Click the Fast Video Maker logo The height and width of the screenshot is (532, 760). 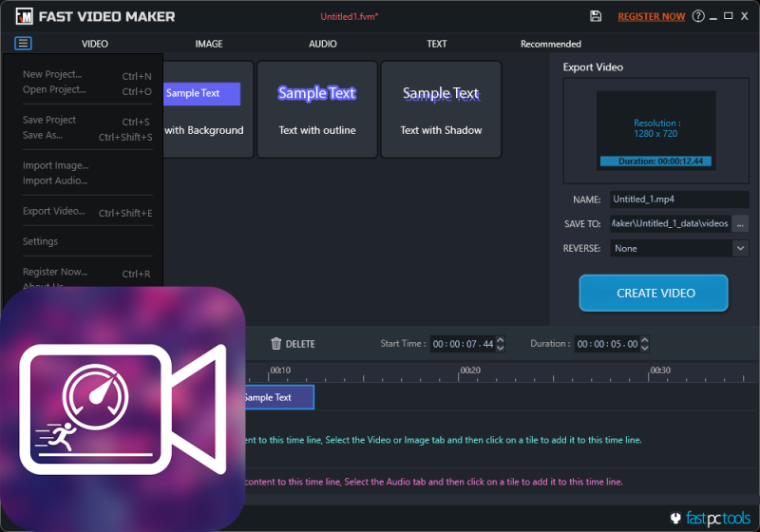(x=22, y=16)
